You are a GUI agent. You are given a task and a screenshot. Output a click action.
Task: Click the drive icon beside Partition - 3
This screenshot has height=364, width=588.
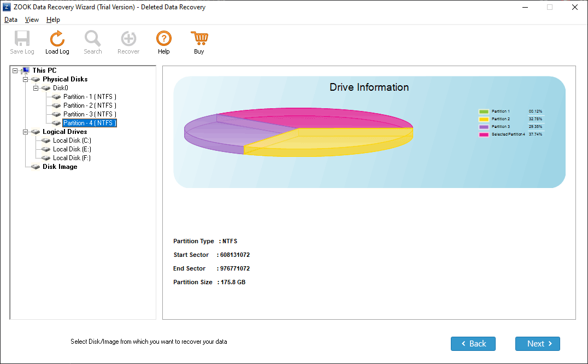pos(56,114)
